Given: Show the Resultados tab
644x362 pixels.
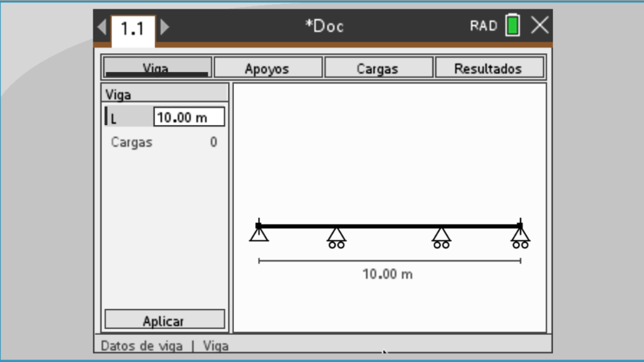Looking at the screenshot, I should pyautogui.click(x=489, y=67).
